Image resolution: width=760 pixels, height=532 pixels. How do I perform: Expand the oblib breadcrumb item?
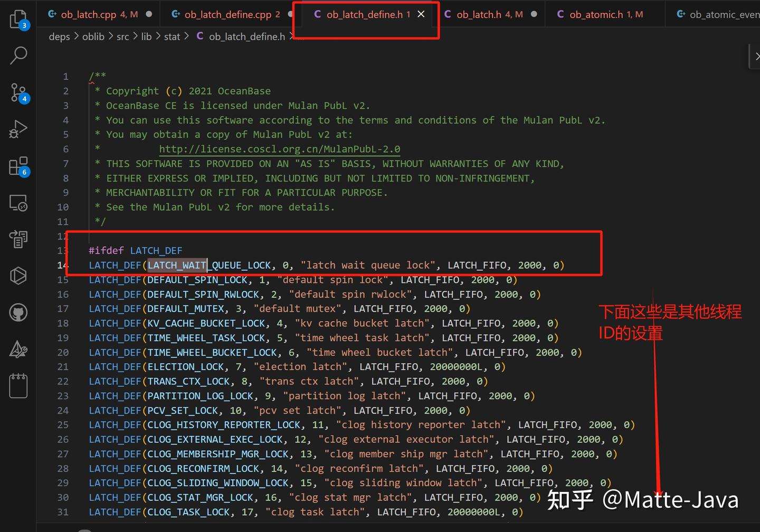tap(93, 36)
